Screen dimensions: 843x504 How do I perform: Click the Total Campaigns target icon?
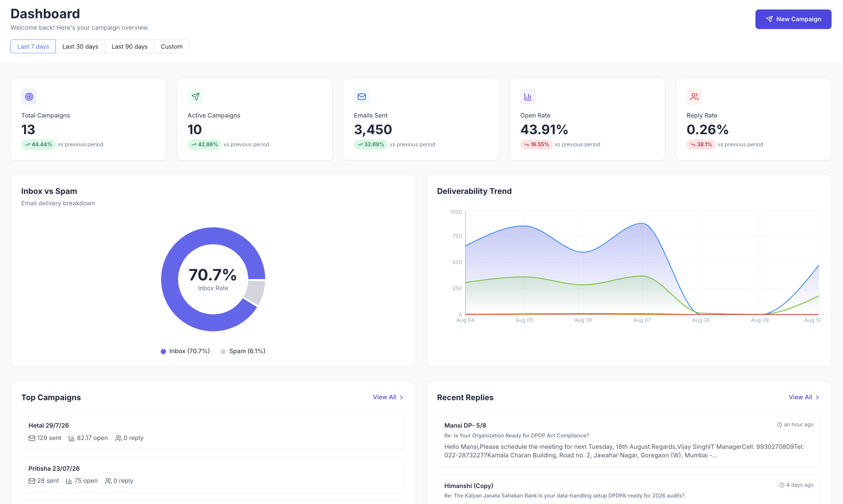[x=29, y=97]
